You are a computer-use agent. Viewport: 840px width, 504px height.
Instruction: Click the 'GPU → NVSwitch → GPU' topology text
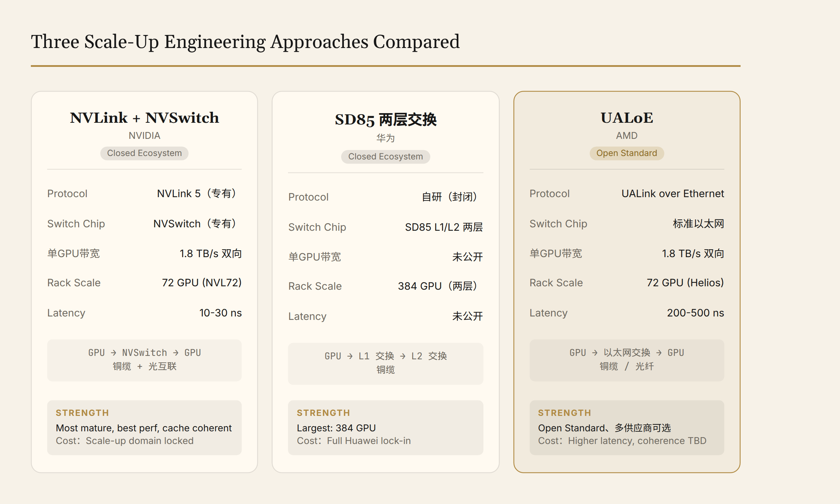coord(144,353)
